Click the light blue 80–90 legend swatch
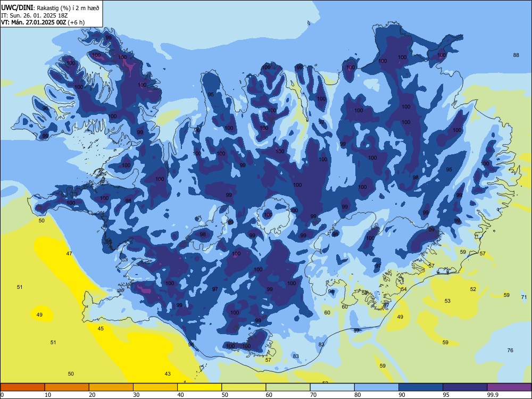532x399 pixels. point(377,387)
